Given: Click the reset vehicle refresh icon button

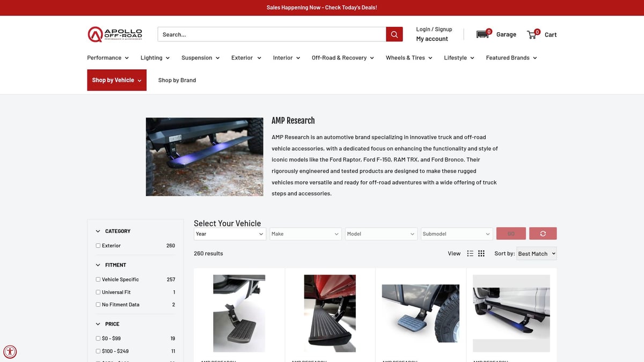Looking at the screenshot, I should coord(543,234).
